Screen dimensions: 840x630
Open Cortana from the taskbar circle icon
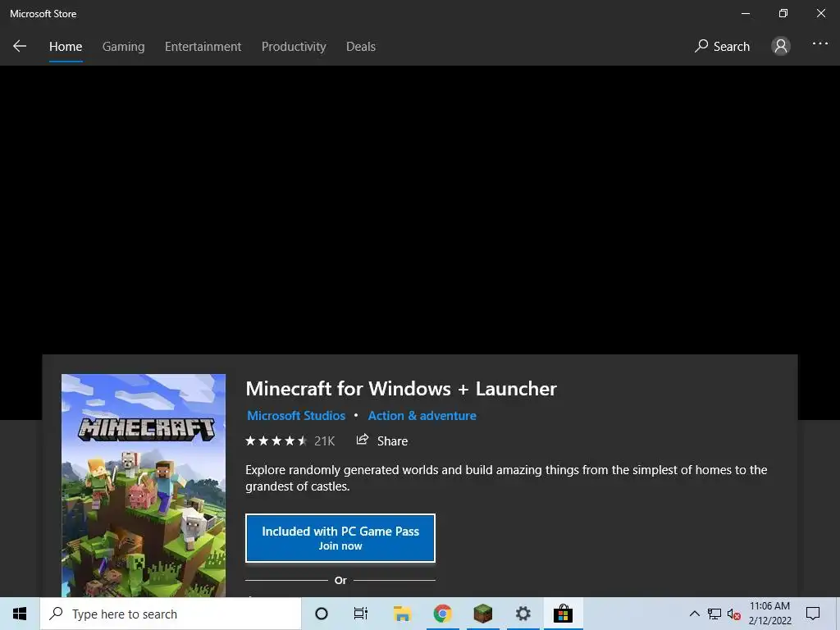(322, 614)
